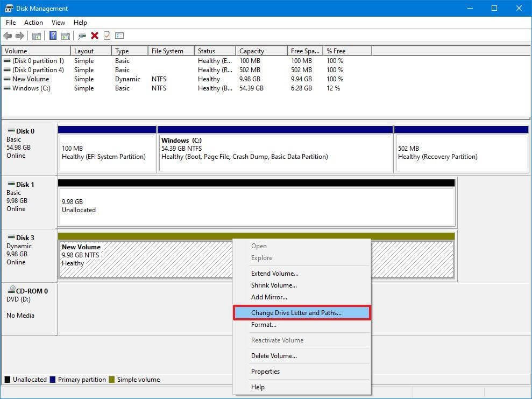Image resolution: width=532 pixels, height=399 pixels.
Task: Open Help using the blue question mark icon
Action: [52, 36]
